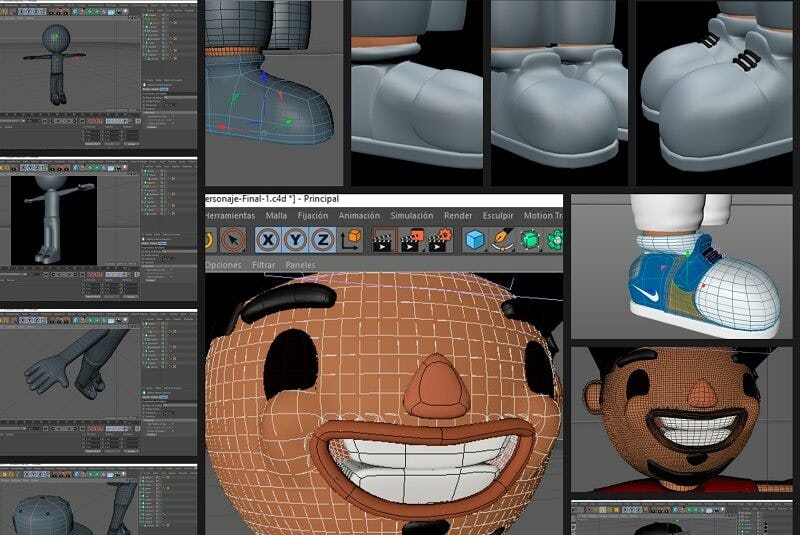Select the Live Selection arrow tool
Viewport: 800px width, 535px height.
233,240
